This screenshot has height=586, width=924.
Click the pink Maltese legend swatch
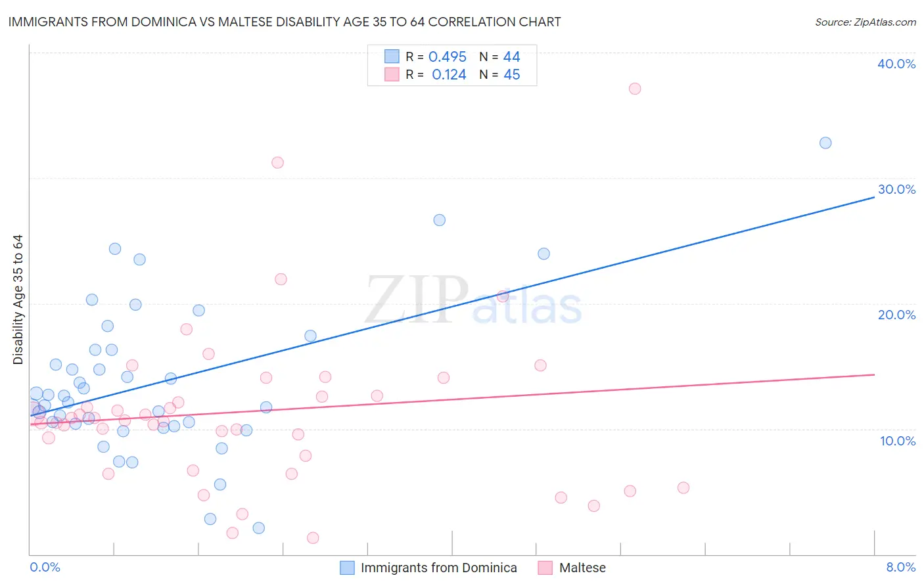pos(545,568)
